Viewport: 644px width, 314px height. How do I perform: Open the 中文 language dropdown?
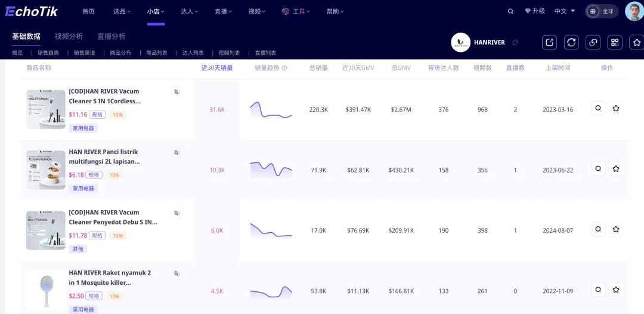coord(565,11)
